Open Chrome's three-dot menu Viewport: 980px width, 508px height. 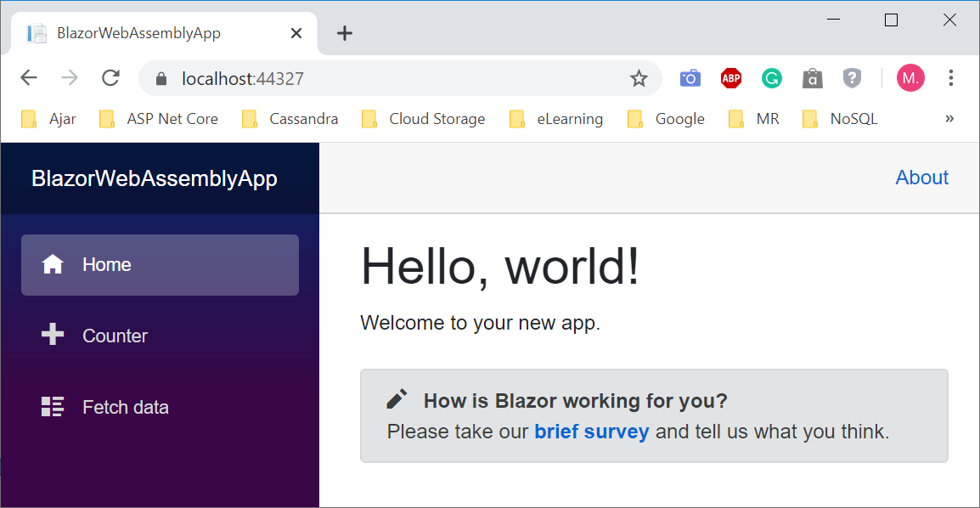[951, 77]
